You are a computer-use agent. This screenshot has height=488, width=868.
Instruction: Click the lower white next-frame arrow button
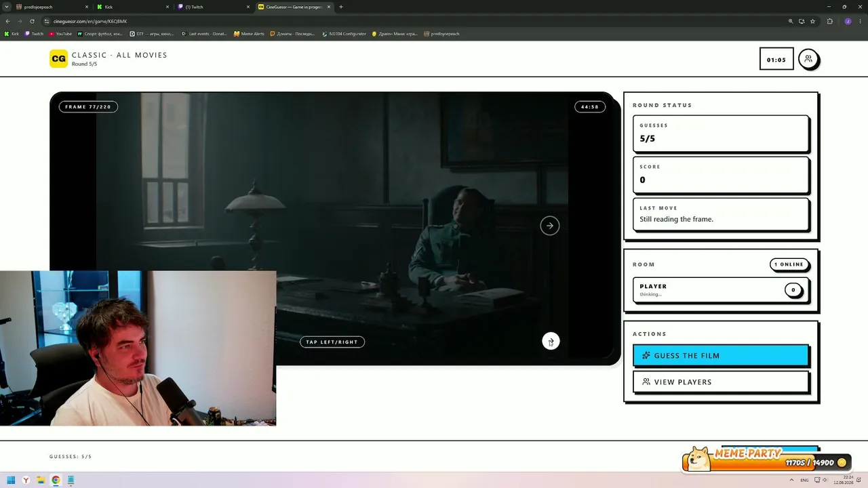click(x=551, y=342)
